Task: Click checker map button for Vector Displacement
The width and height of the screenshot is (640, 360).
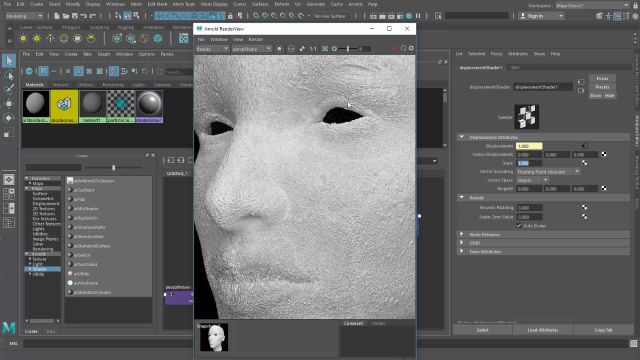Action: 604,154
